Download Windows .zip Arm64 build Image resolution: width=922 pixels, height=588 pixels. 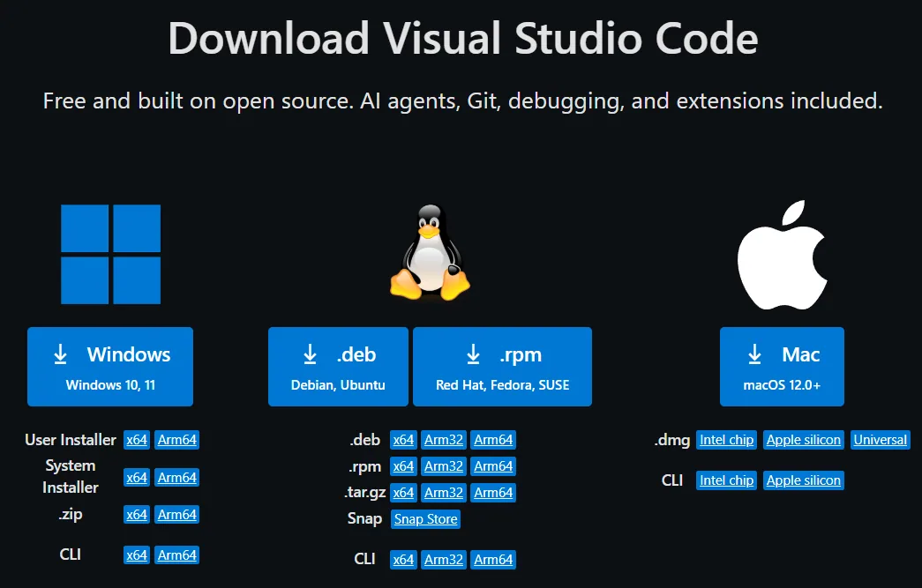177,515
